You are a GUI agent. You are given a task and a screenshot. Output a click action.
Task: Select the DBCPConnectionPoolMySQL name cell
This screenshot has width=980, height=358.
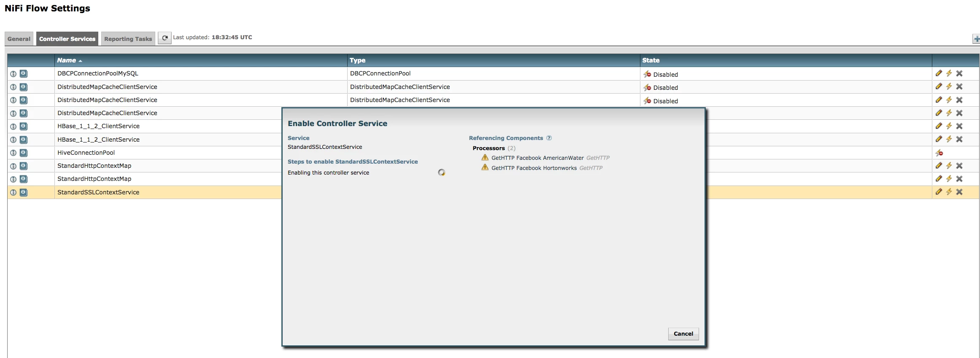coord(201,73)
